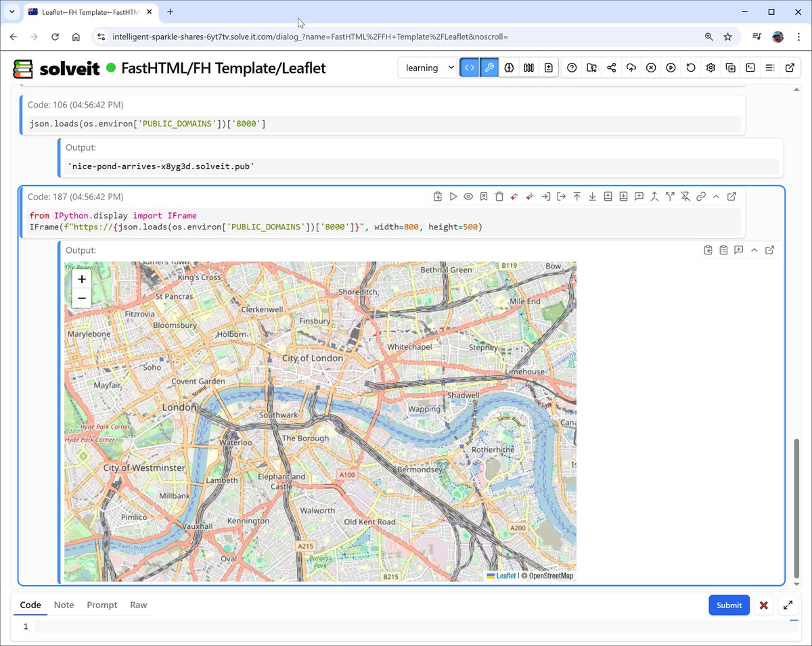Zoom in the map with plus button

82,279
